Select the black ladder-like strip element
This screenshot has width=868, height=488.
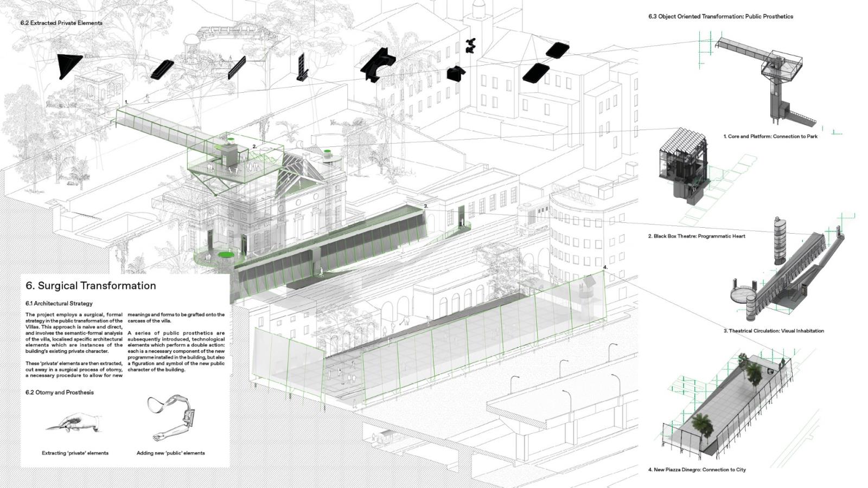[x=237, y=66]
